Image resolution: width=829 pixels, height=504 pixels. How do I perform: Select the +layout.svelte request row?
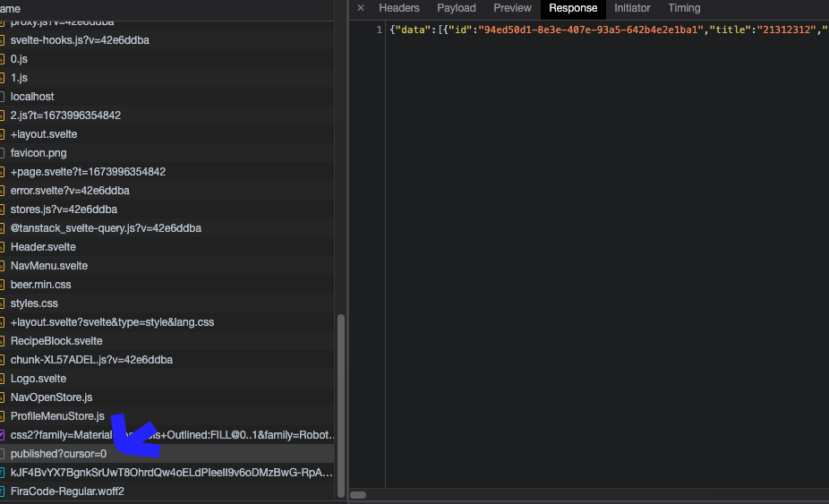(x=167, y=133)
